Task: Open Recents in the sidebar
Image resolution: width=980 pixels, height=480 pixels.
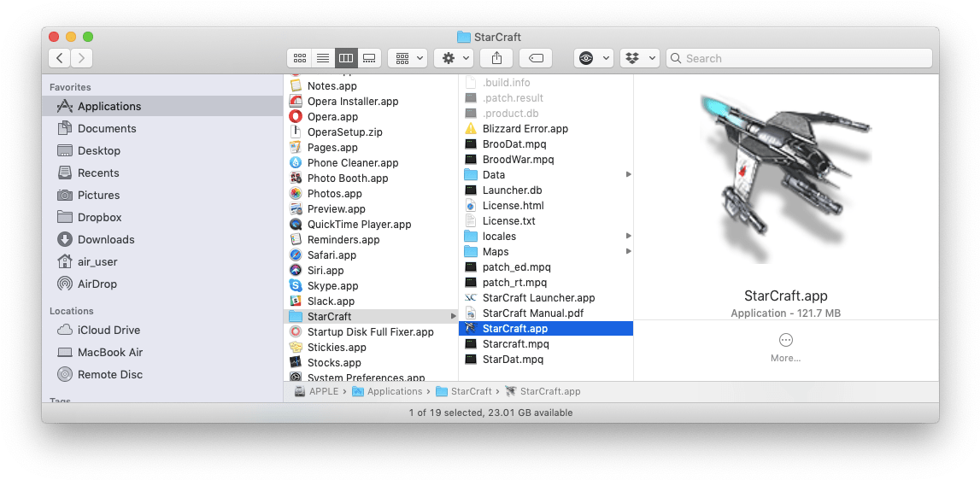Action: (x=162, y=173)
